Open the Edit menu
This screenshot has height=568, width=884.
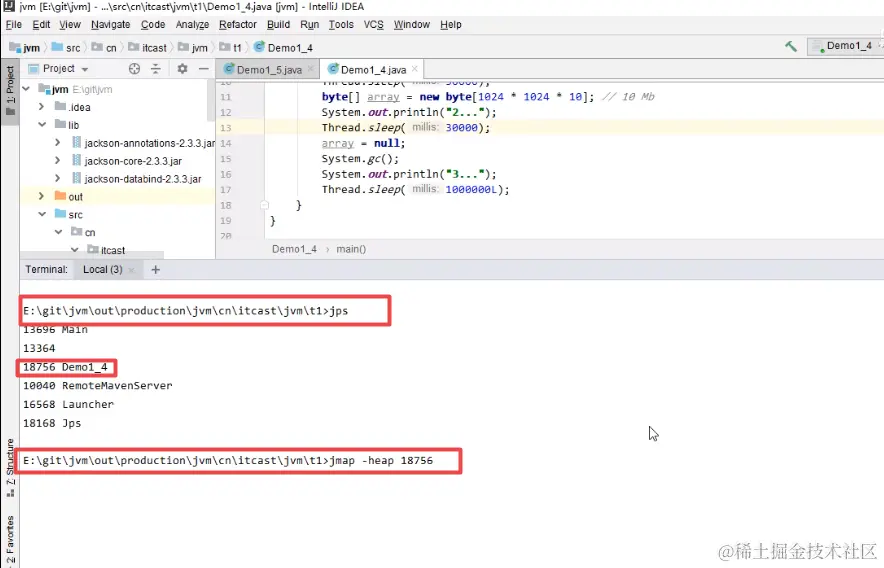point(41,25)
